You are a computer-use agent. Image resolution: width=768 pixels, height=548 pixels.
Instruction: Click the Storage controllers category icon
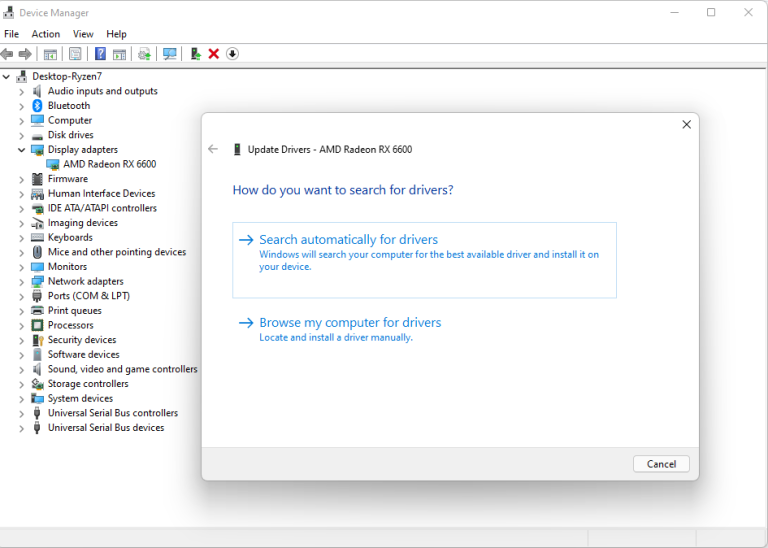point(37,384)
